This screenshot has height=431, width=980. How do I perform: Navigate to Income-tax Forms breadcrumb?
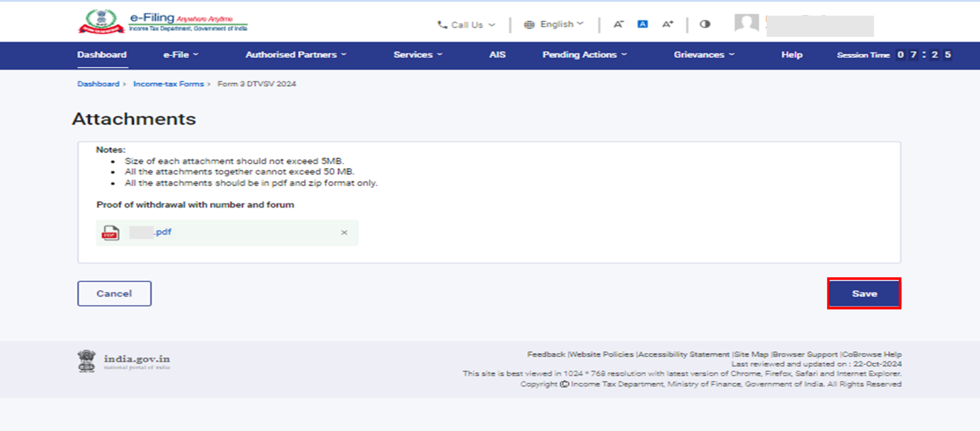(x=168, y=84)
